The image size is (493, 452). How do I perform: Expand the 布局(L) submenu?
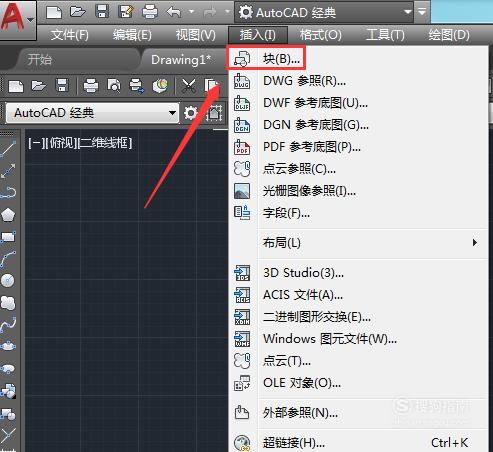(x=358, y=243)
